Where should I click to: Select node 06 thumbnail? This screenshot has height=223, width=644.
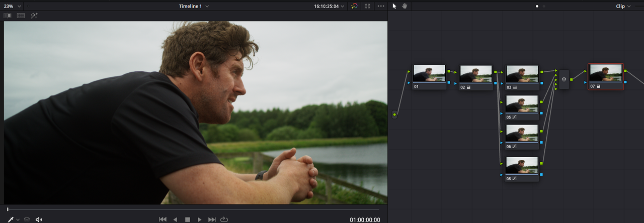(x=522, y=134)
